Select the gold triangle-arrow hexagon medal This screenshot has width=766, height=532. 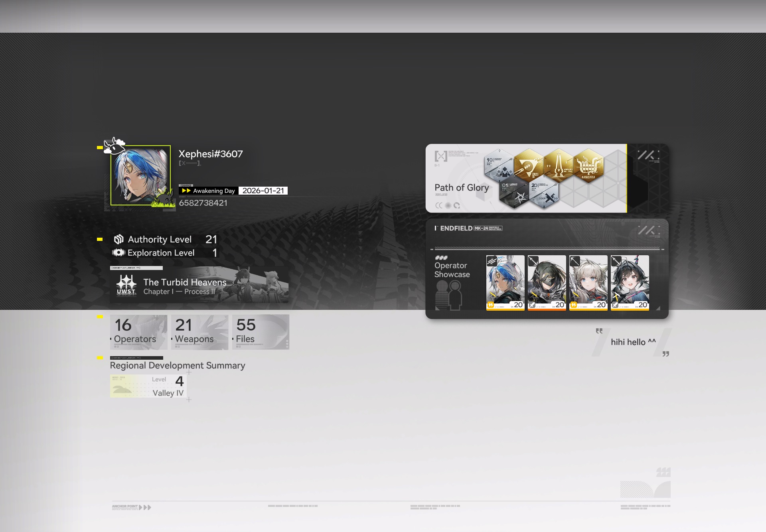pyautogui.click(x=529, y=166)
